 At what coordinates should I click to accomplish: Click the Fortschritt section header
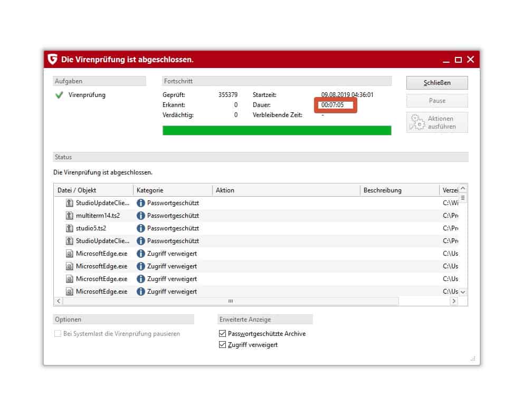277,81
